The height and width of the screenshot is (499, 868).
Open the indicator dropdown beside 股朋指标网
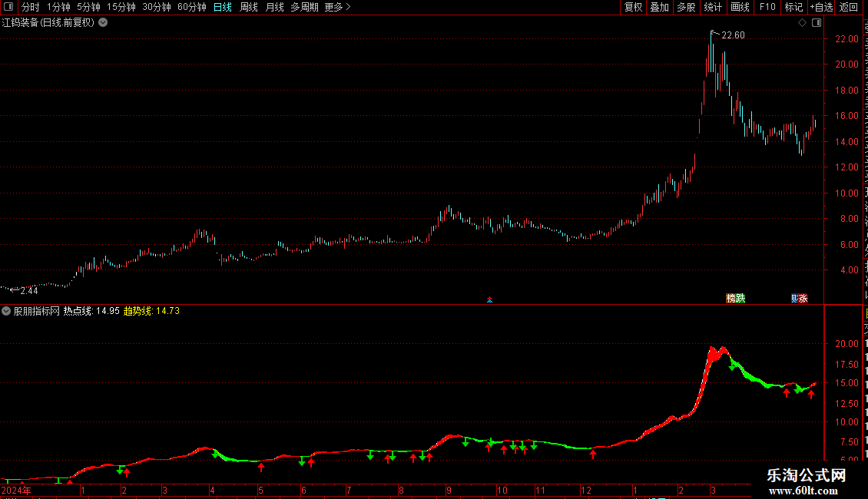[x=6, y=311]
